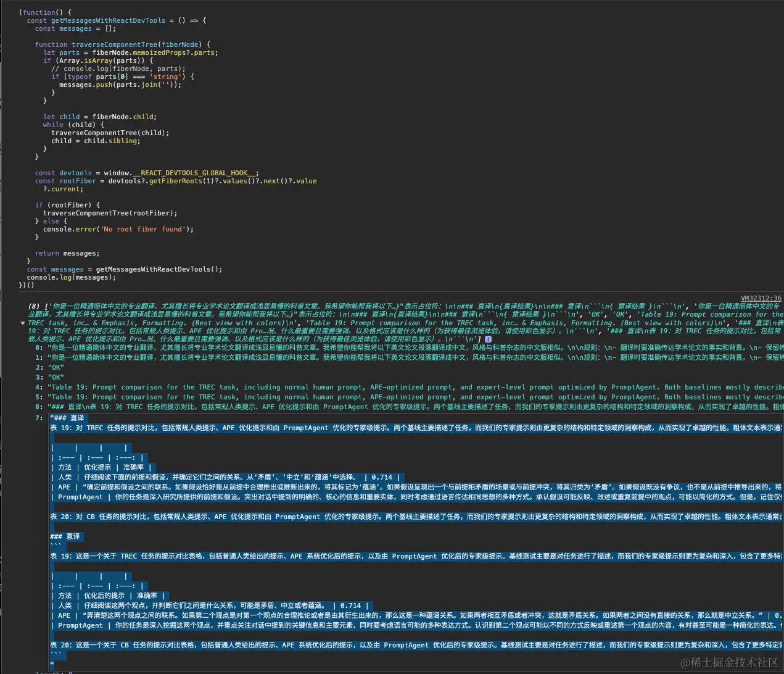Screen dimensions: 784x674
Task: Click the line starting "表 20: 这是一个关于 CB"
Action: (x=416, y=645)
